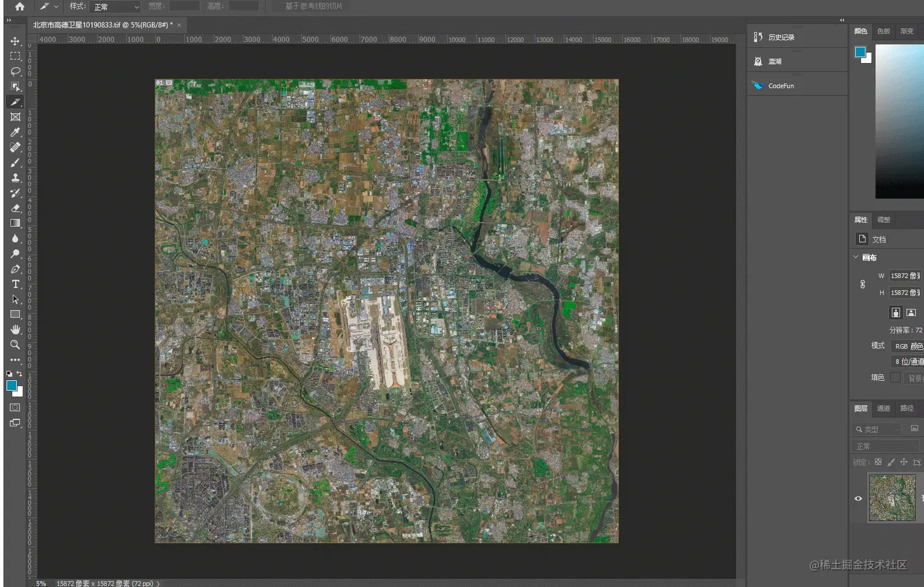
Task: Collapse the Canvas (画布) section
Action: tap(856, 257)
